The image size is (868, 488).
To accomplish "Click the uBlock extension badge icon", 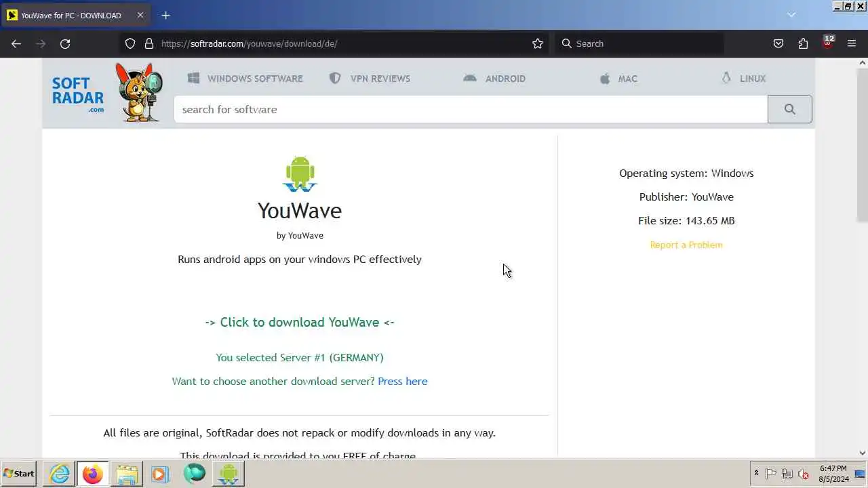I will click(x=827, y=42).
